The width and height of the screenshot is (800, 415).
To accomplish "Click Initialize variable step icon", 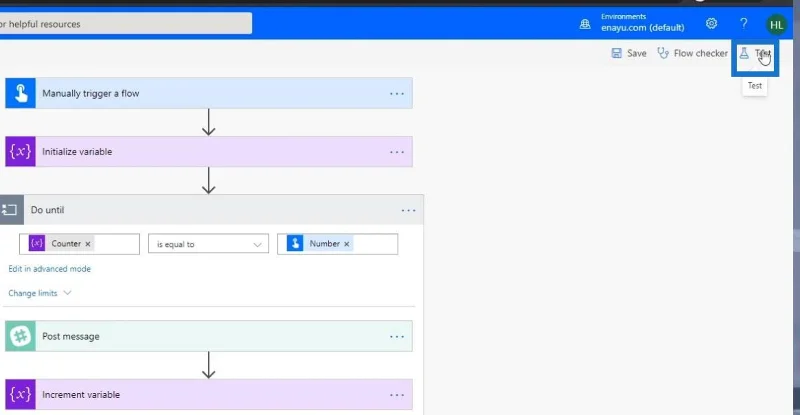I will 20,152.
